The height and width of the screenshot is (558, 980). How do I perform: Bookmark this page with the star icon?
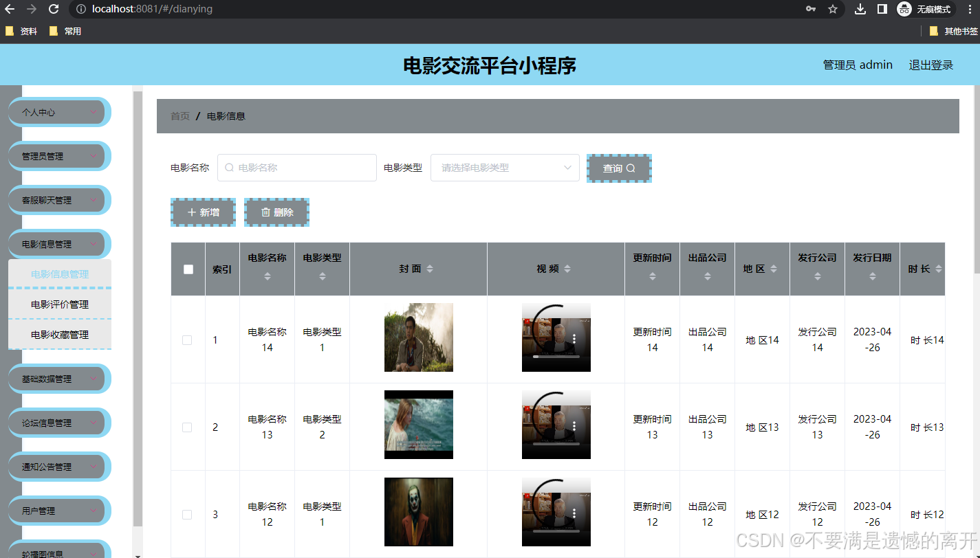click(833, 9)
